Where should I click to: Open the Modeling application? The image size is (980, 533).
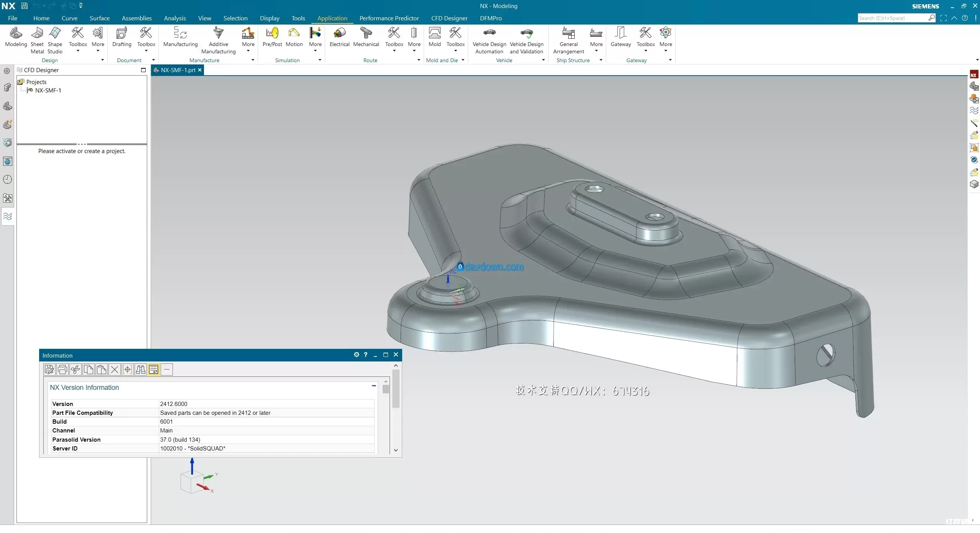[x=16, y=37]
